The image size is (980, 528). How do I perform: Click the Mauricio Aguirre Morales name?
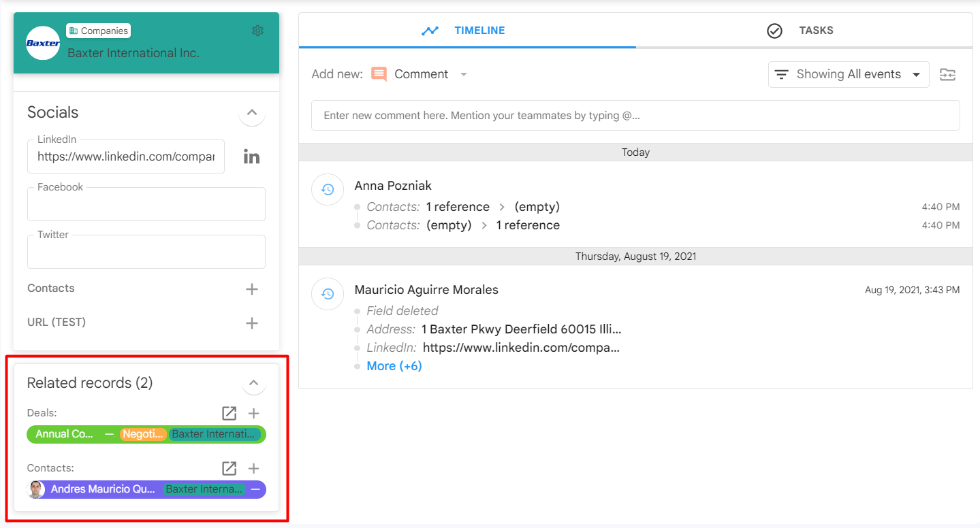426,290
